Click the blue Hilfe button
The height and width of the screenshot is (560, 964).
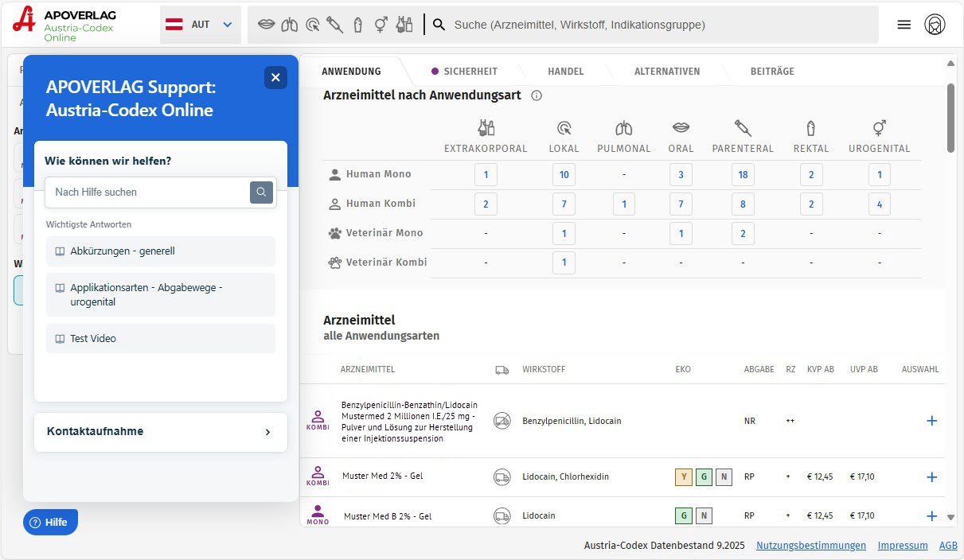pyautogui.click(x=50, y=522)
